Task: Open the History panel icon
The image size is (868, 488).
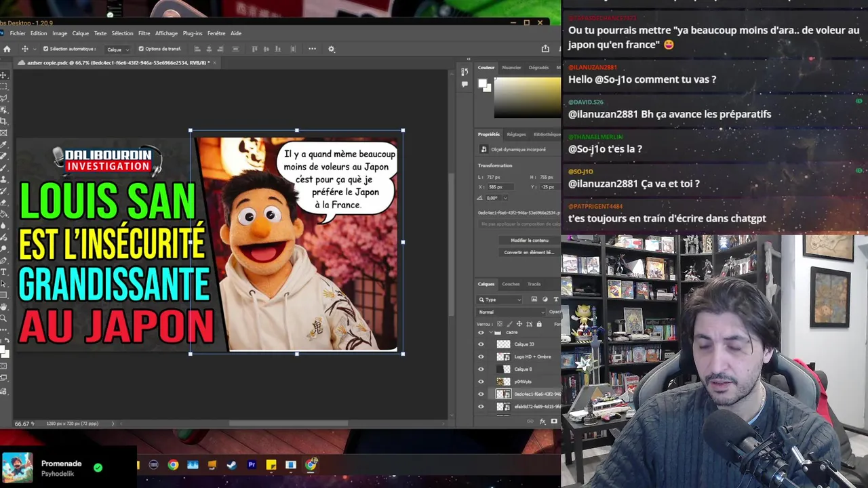Action: click(x=465, y=71)
